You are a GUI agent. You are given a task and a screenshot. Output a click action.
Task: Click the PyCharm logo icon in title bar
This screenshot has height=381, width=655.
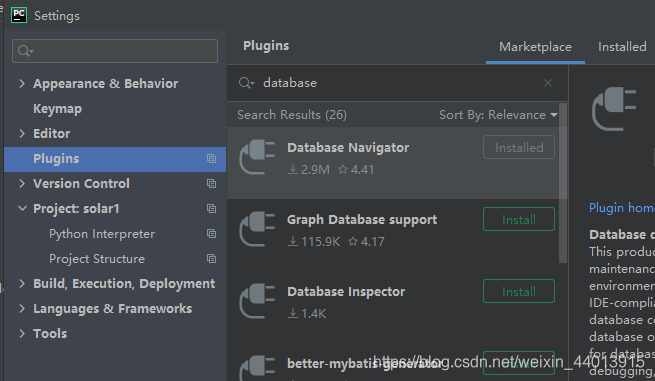click(19, 15)
